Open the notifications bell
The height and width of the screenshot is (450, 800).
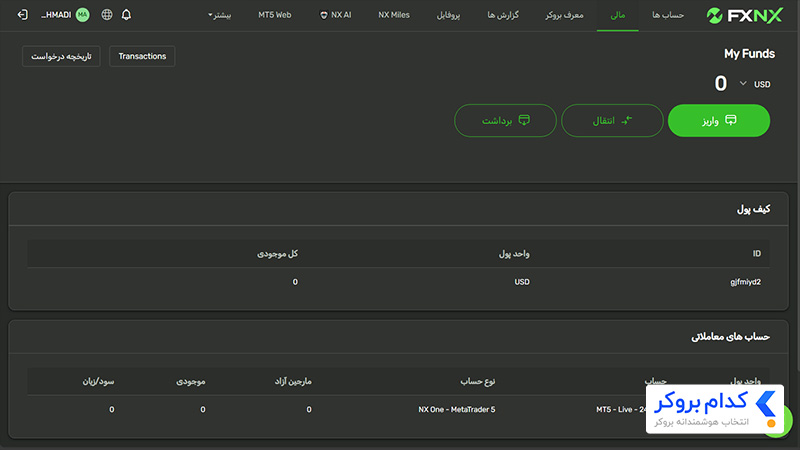(126, 15)
